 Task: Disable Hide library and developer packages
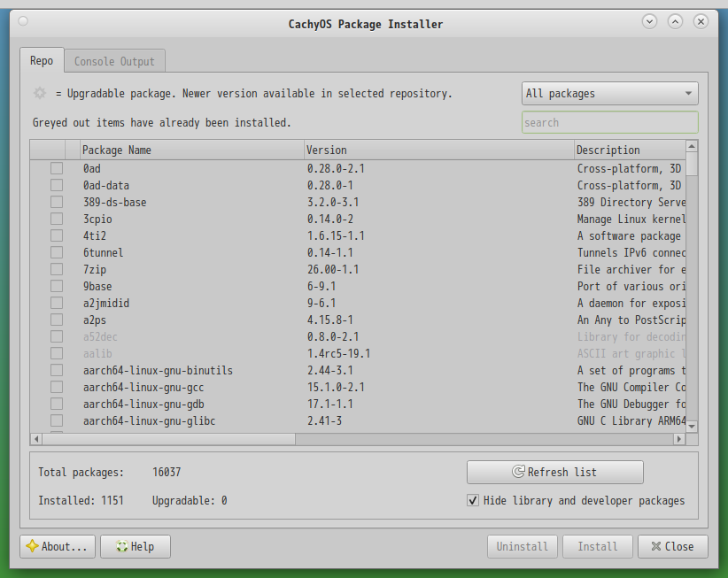[x=473, y=500]
